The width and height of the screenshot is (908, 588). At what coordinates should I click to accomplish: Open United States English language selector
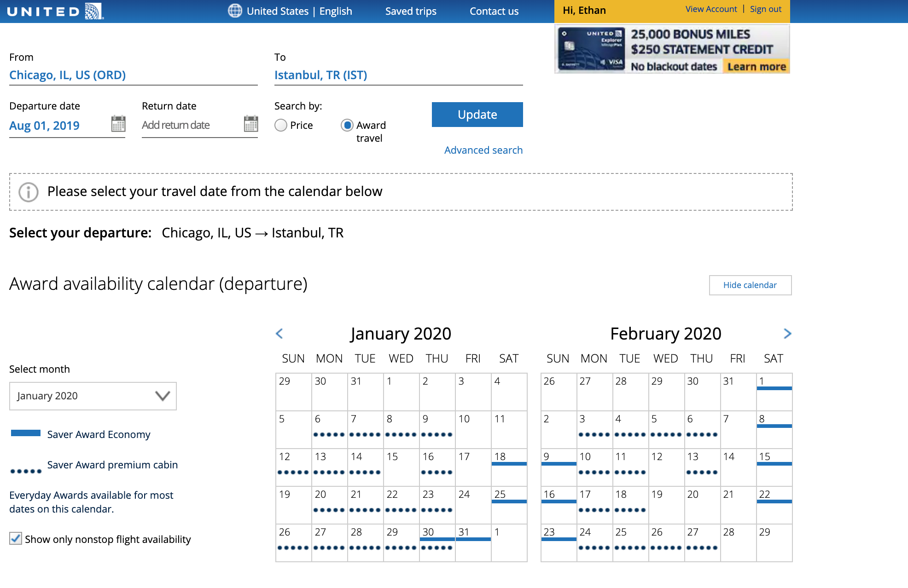click(x=299, y=11)
